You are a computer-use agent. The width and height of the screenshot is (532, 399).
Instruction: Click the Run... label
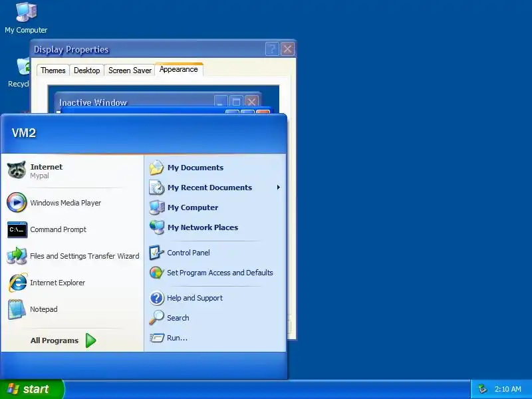point(177,338)
